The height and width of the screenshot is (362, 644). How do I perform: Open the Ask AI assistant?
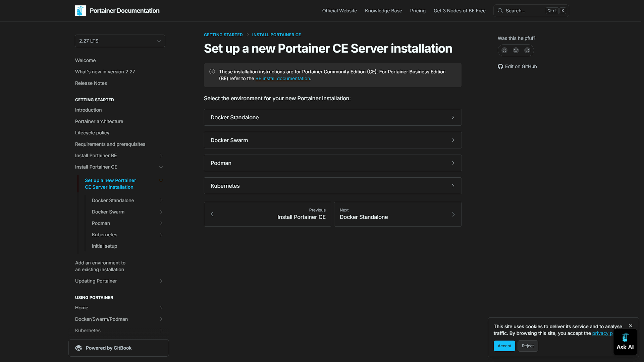tap(625, 342)
